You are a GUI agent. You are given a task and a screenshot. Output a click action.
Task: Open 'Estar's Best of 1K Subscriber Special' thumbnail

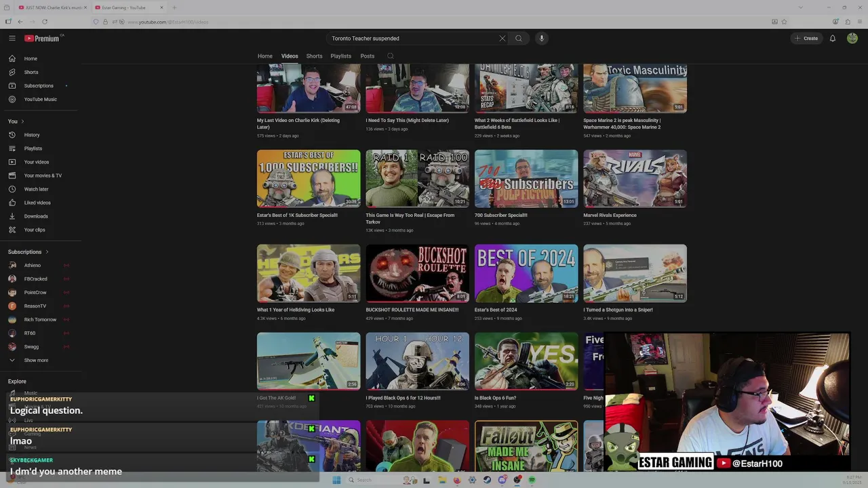click(309, 178)
